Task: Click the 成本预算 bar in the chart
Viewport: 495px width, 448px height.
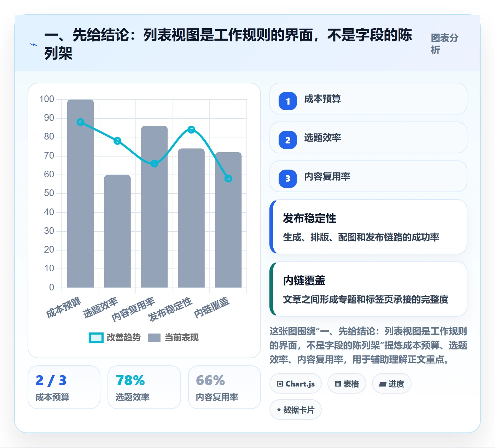Action: [x=81, y=194]
